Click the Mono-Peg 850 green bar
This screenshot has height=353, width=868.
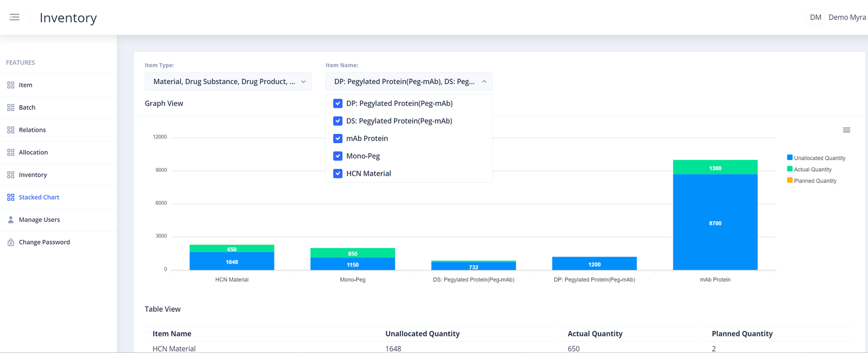(353, 253)
